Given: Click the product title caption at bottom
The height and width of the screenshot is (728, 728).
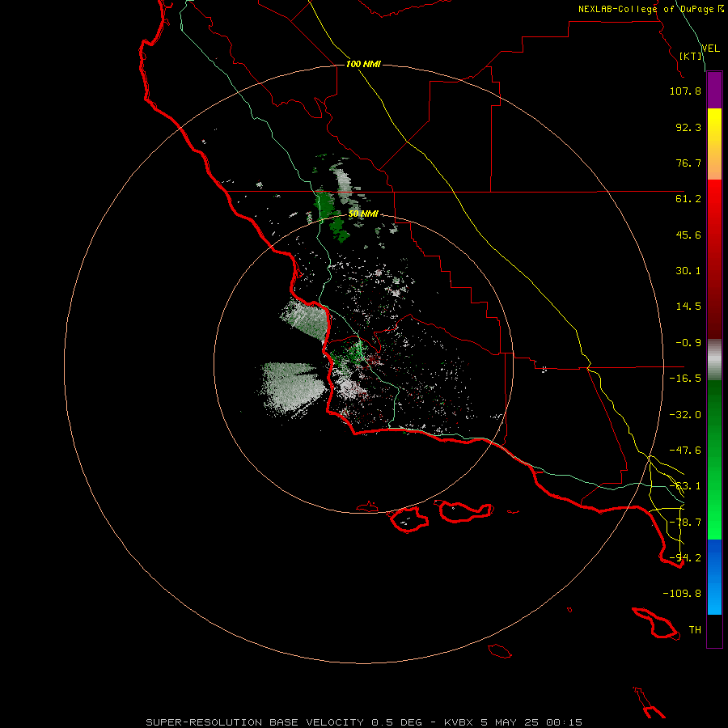Looking at the screenshot, I should [364, 722].
